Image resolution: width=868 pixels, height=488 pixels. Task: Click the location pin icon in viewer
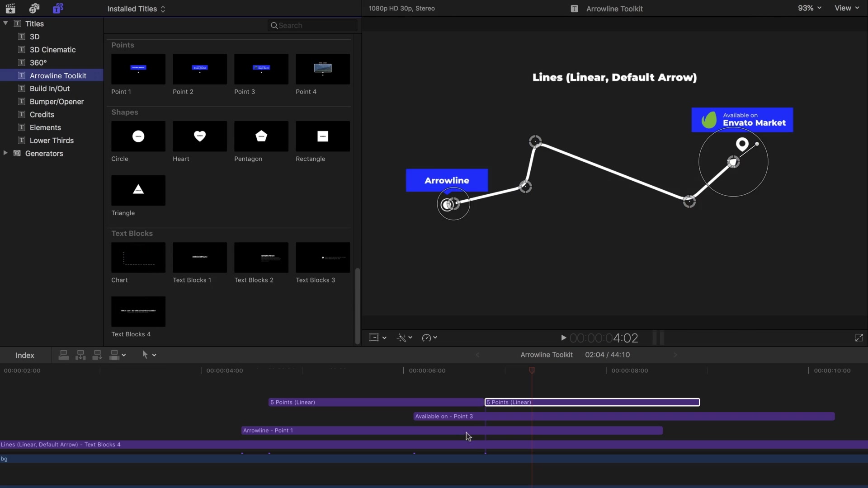click(x=742, y=144)
